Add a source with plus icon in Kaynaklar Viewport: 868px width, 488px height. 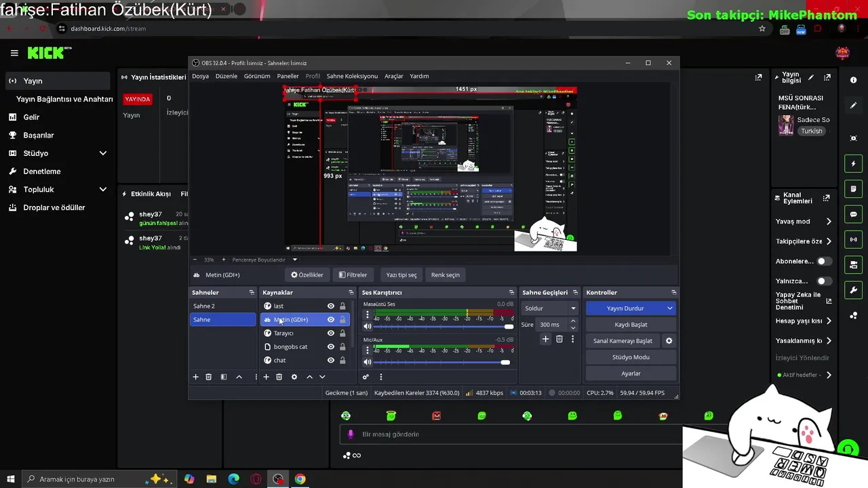coord(267,377)
